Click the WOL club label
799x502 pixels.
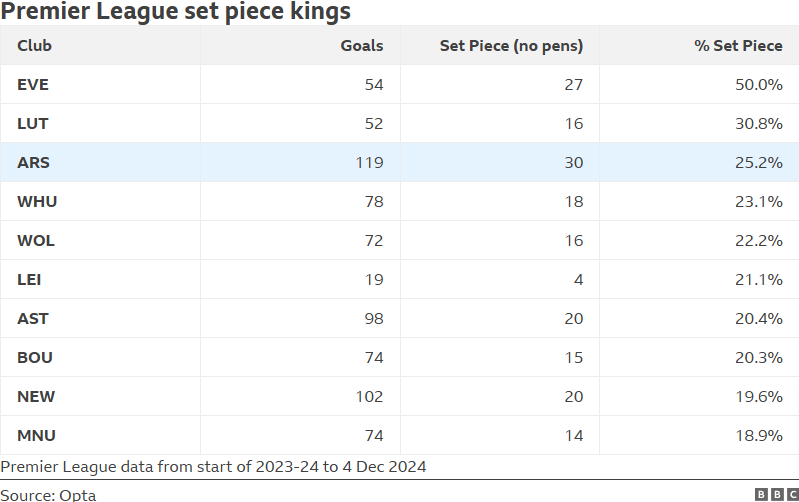pyautogui.click(x=36, y=241)
